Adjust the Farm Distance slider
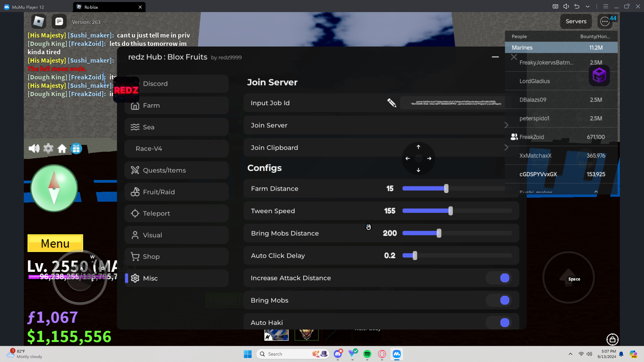Screen dimensions: 644x362 (x=457, y=189)
